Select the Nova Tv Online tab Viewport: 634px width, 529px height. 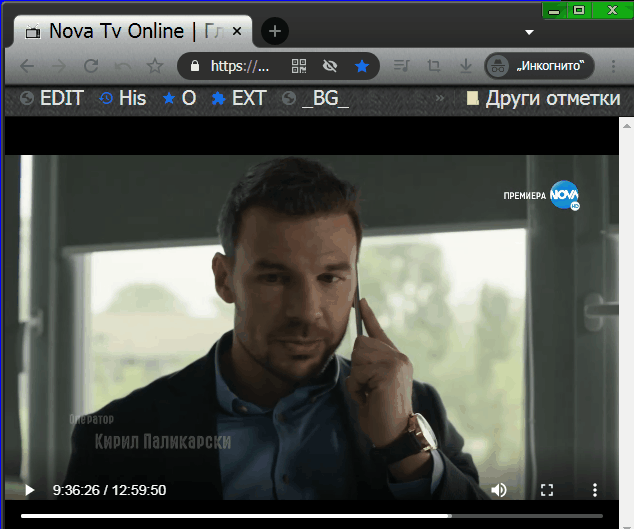click(133, 31)
